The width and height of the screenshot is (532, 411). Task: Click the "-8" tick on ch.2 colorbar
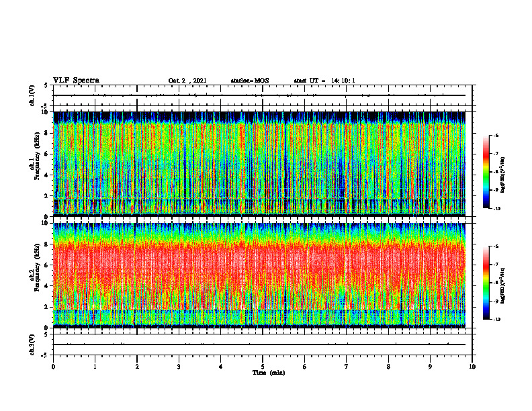tap(496, 283)
